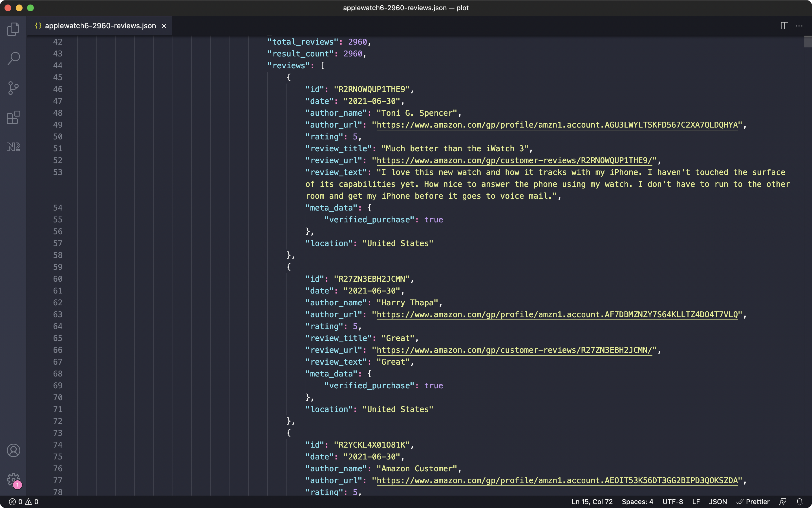Open Toni G. Spencer's author profile URL
The height and width of the screenshot is (508, 812).
point(557,125)
